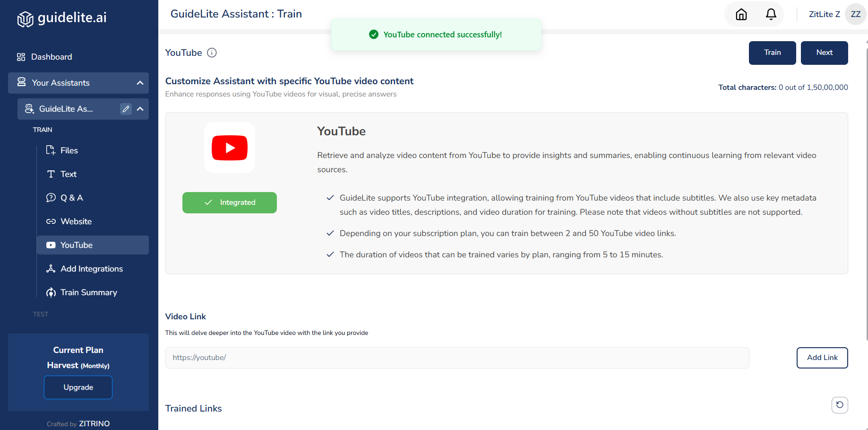Click the Dashboard grid icon
This screenshot has height=430, width=868.
click(21, 57)
